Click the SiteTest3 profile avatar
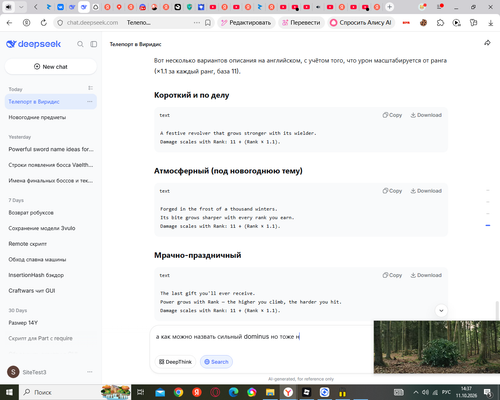The image size is (500, 400). 13,372
